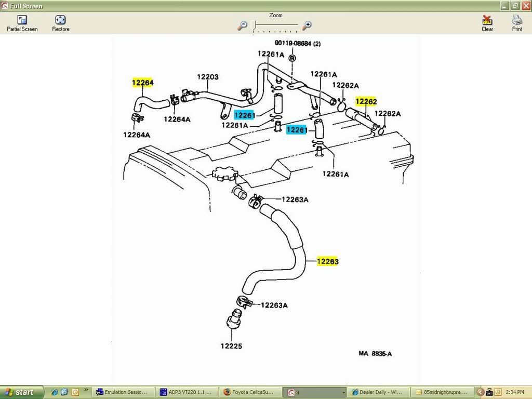Click the 12263A label near upper clamp
This screenshot has height=399, width=532.
pyautogui.click(x=295, y=199)
